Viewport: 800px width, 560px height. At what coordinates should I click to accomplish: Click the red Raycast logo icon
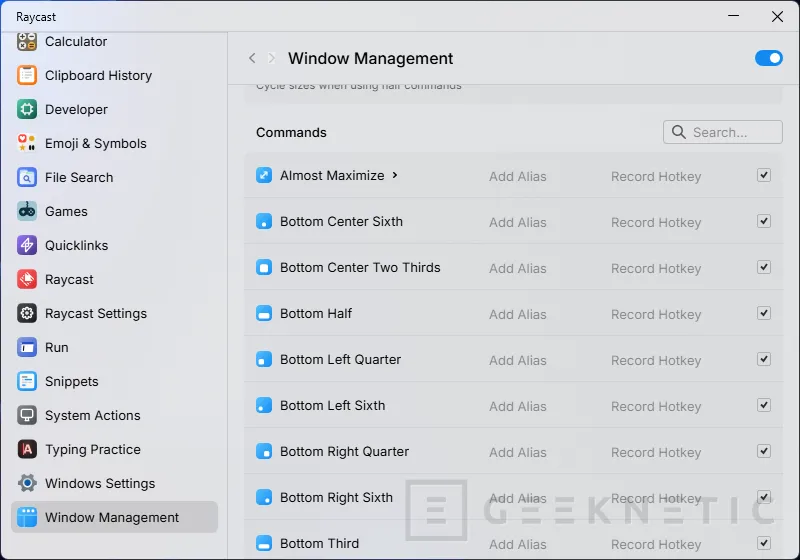pyautogui.click(x=27, y=279)
